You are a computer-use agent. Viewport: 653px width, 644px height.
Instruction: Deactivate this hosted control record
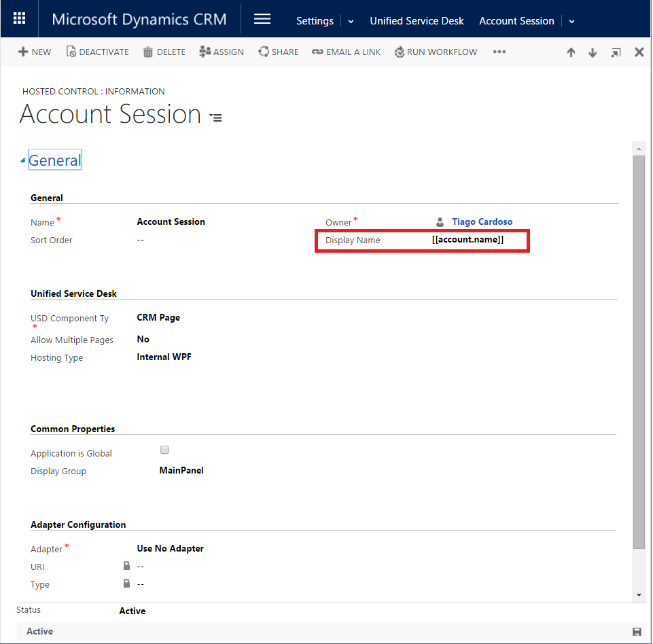coord(97,52)
